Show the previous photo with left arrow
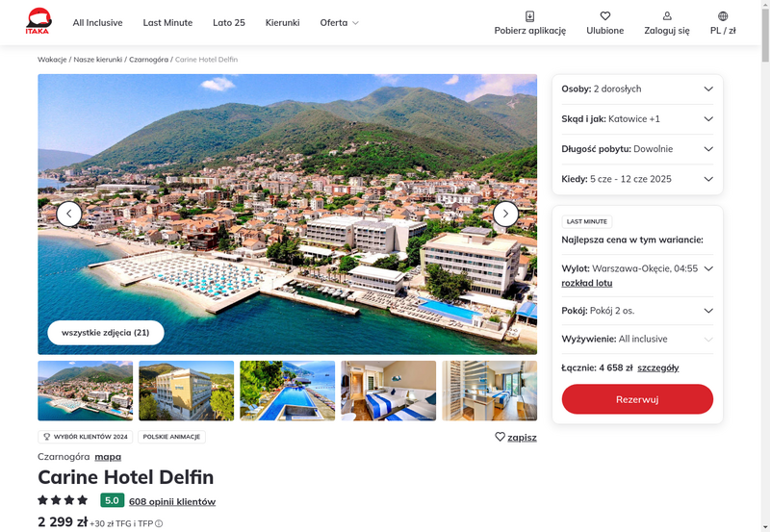The height and width of the screenshot is (532, 770). (x=68, y=214)
